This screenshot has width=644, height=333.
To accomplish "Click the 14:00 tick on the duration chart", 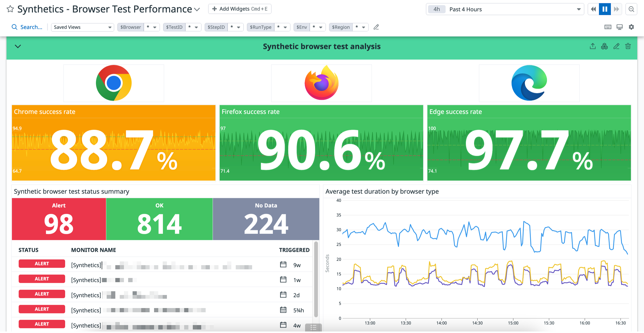I will tap(441, 323).
